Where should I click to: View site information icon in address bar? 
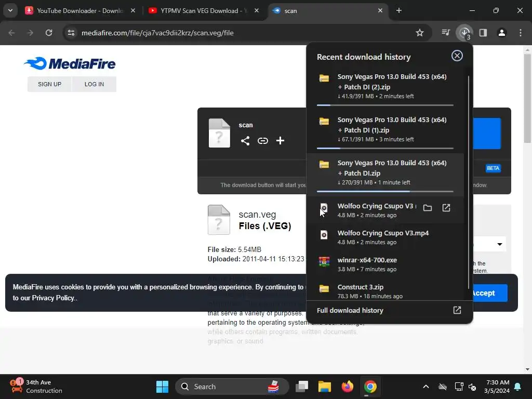coord(71,33)
